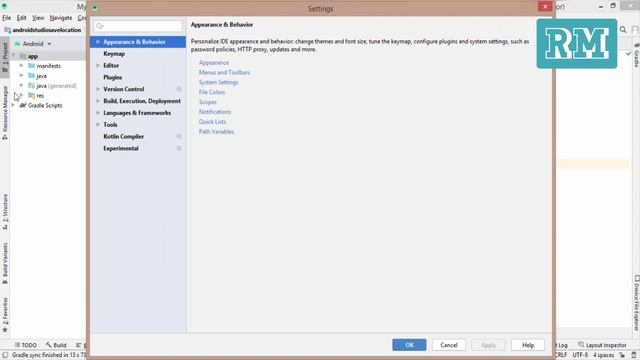
Task: Click the manifests folder icon in project tree
Action: 31,66
